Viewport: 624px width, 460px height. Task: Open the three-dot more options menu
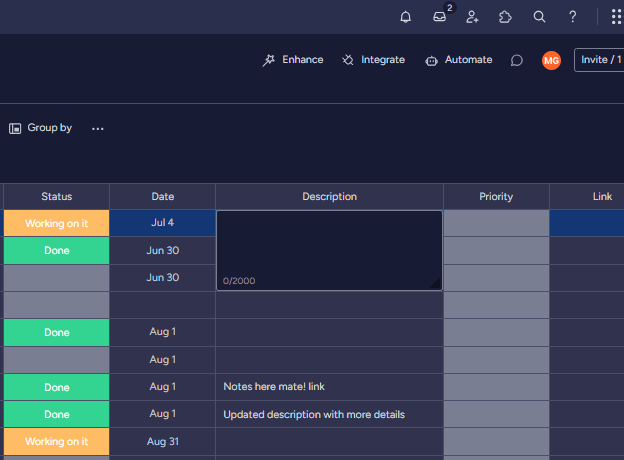(98, 129)
